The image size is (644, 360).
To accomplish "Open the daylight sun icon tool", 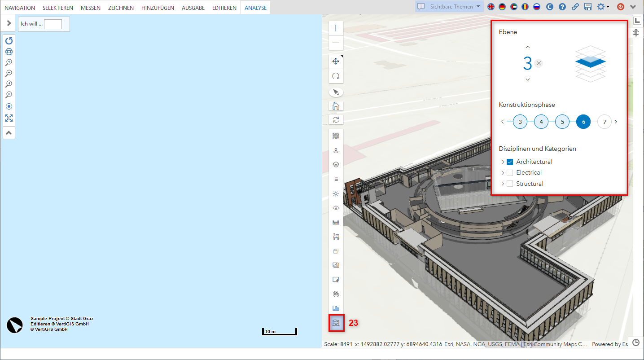I will tap(336, 193).
